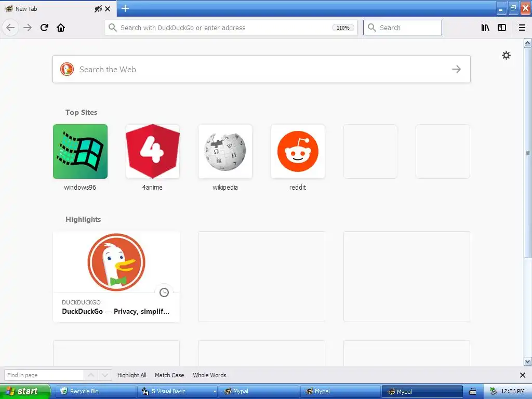Image resolution: width=532 pixels, height=399 pixels.
Task: Go back using the back arrow
Action: [x=10, y=28]
